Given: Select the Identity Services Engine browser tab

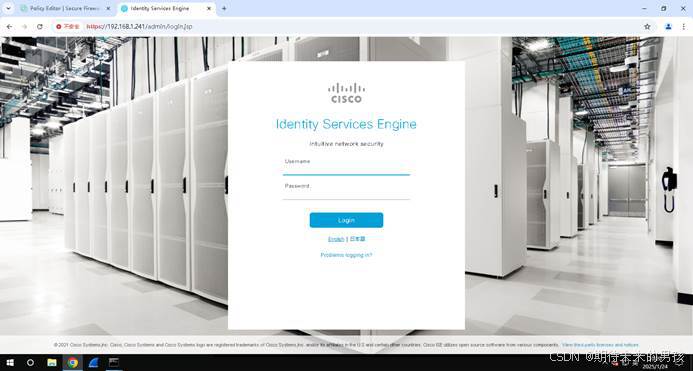Looking at the screenshot, I should 166,8.
